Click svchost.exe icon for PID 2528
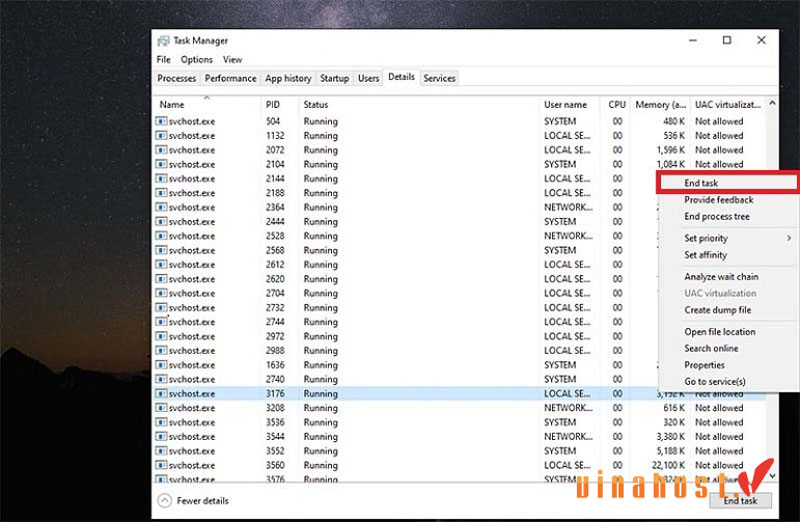The width and height of the screenshot is (800, 522). click(x=161, y=236)
